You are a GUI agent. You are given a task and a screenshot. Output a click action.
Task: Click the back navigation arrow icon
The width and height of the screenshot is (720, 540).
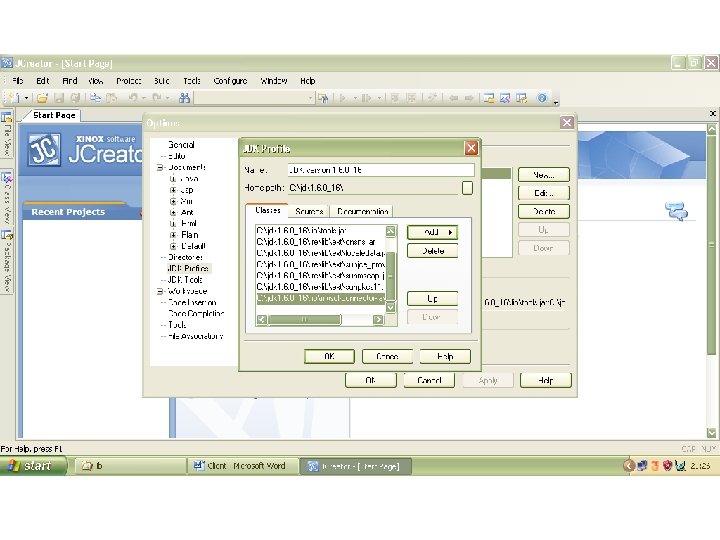point(454,98)
